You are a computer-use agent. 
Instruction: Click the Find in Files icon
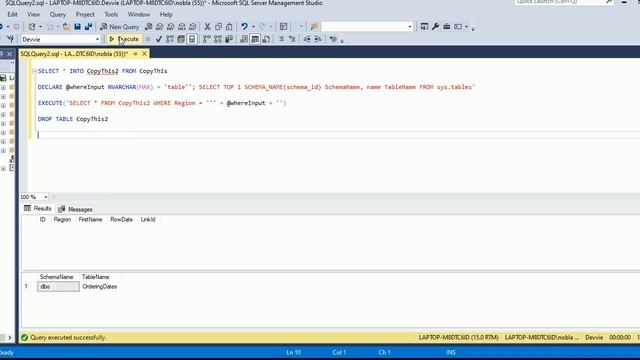pos(314,27)
